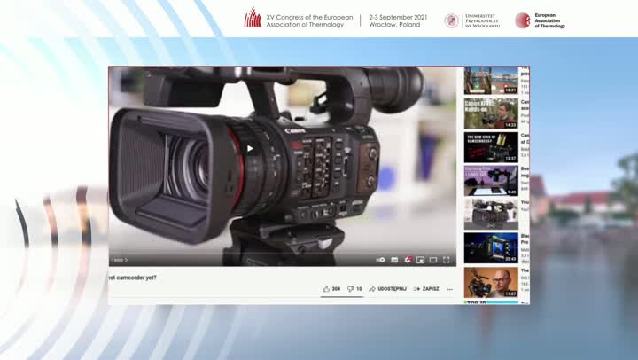Toggle the autoplay switch in player controls

381,260
